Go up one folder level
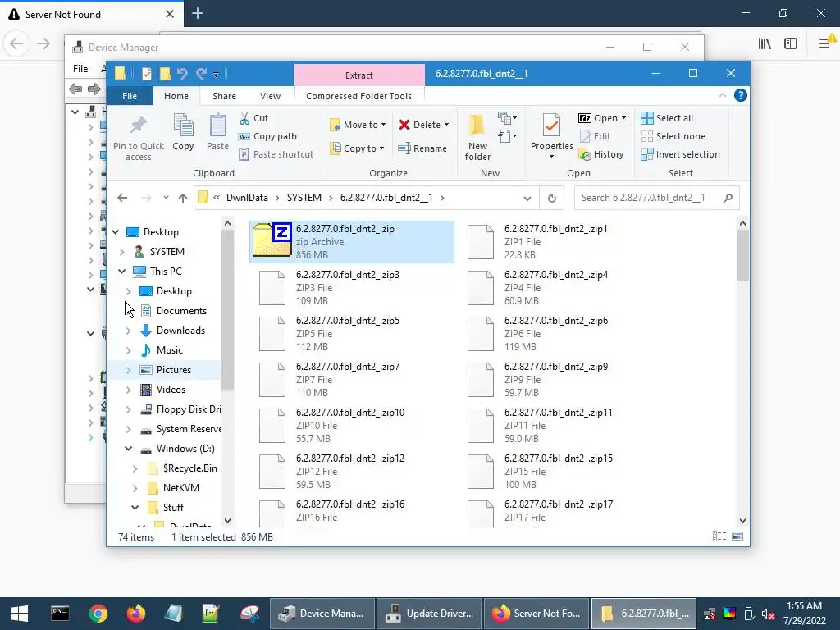 click(183, 198)
